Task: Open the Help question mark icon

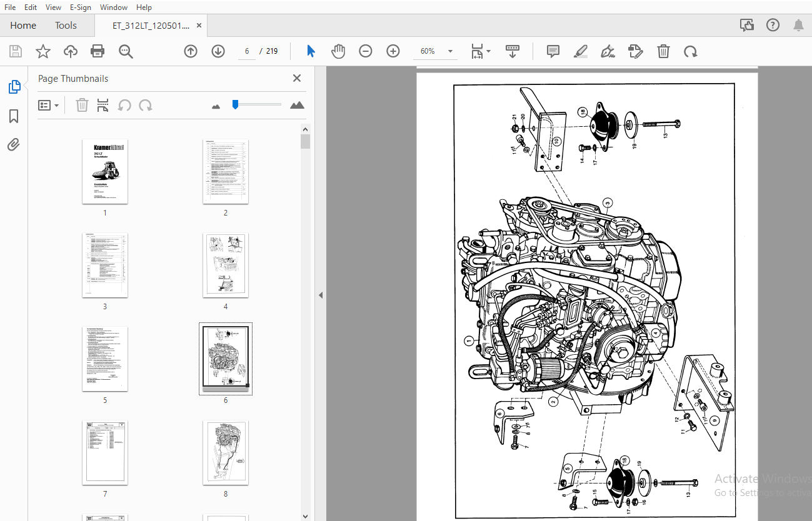Action: tap(773, 26)
